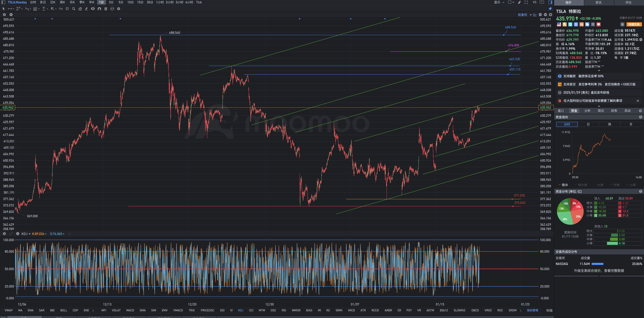Select the cursor pointer drawing tool
Image resolution: width=644 pixels, height=318 pixels.
[3, 9]
